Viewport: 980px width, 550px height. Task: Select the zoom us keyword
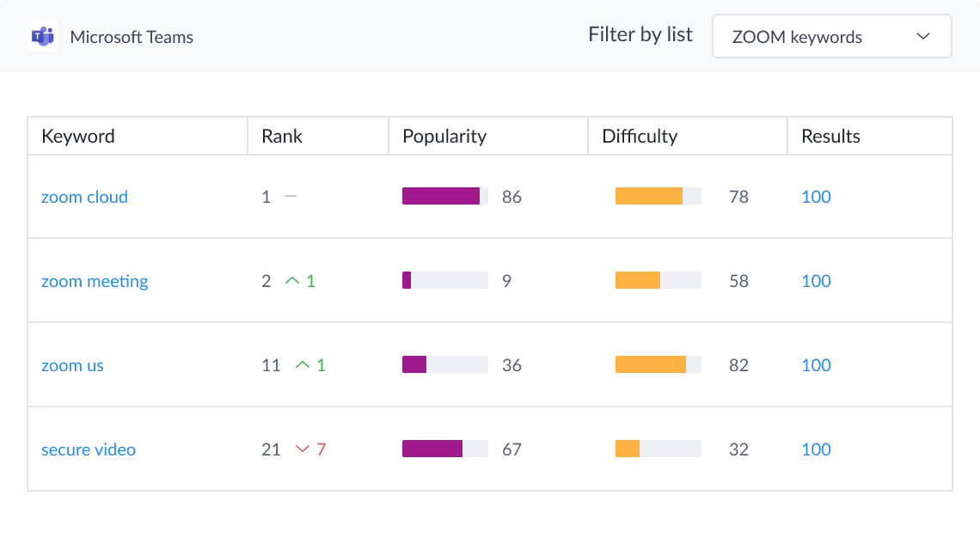coord(72,365)
